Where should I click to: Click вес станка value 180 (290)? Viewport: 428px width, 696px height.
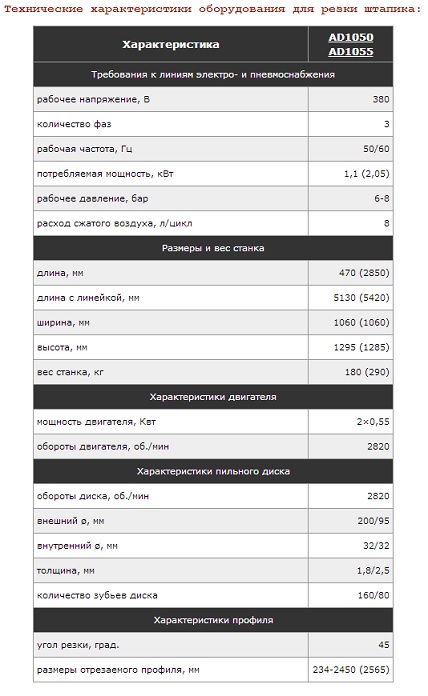(367, 372)
